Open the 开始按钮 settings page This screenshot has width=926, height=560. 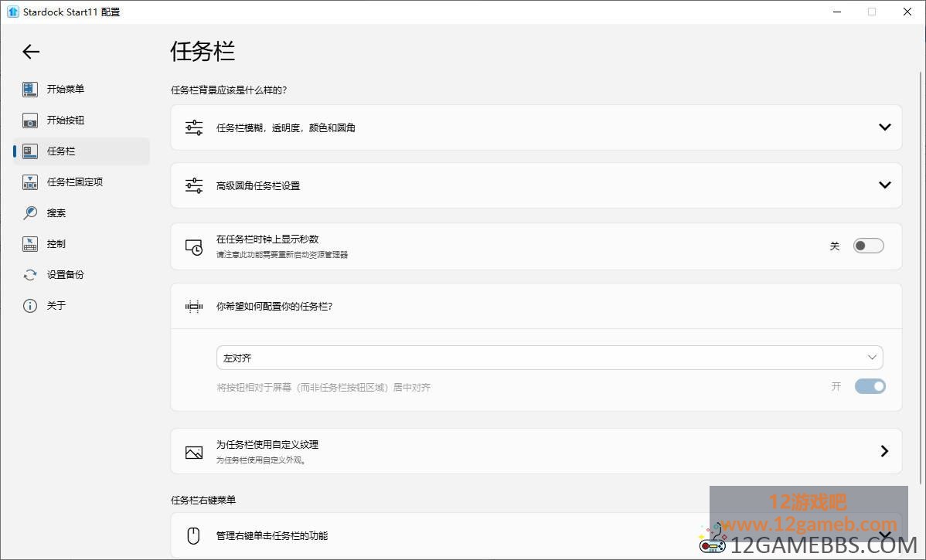coord(81,120)
